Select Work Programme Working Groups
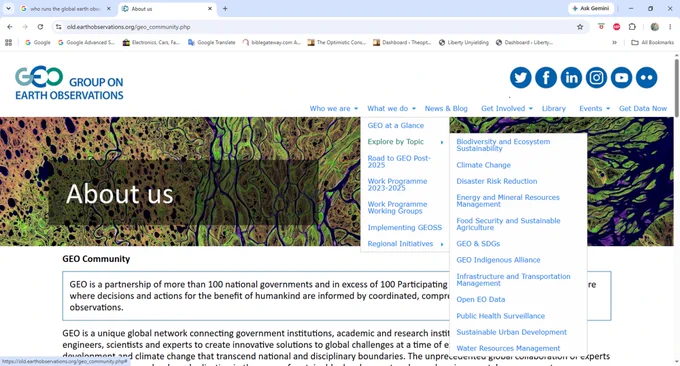 point(397,208)
